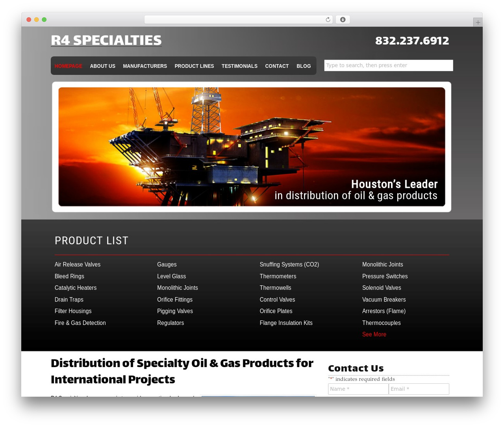Open the Regulators product link
The image size is (504, 427).
click(170, 323)
